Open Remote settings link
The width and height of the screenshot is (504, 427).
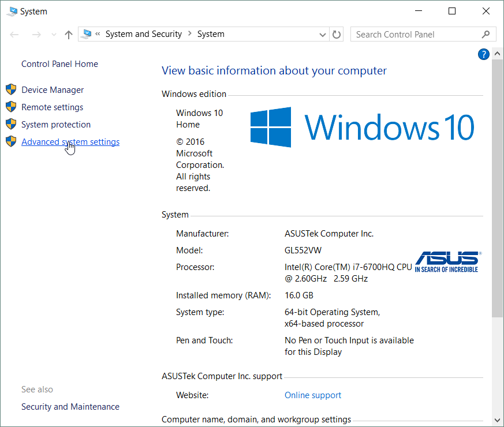click(x=52, y=107)
